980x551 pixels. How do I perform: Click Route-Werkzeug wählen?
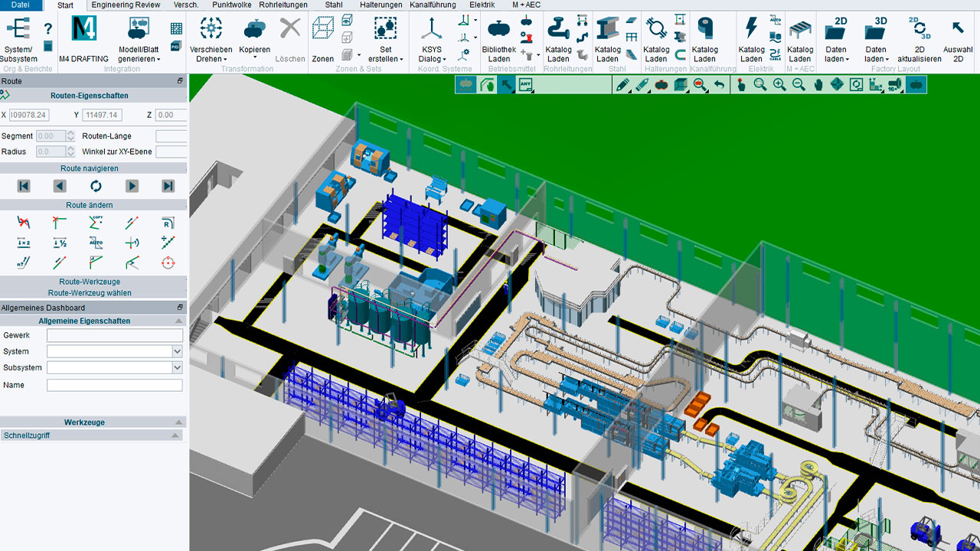[x=90, y=292]
